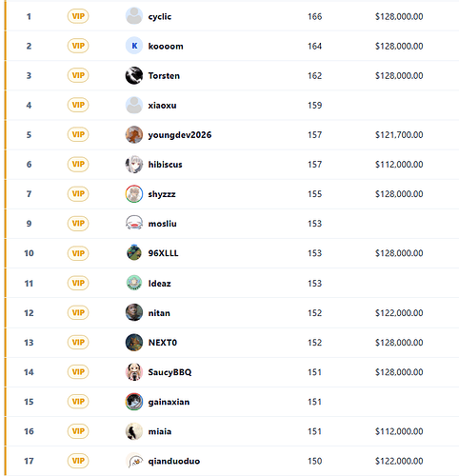Click mosliu's avatar image

134,223
